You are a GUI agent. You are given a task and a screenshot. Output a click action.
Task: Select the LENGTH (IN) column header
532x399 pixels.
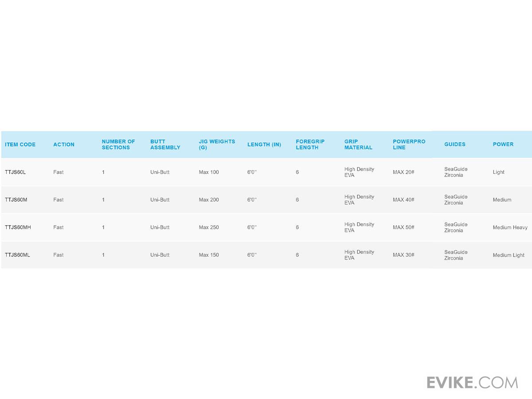pos(264,145)
